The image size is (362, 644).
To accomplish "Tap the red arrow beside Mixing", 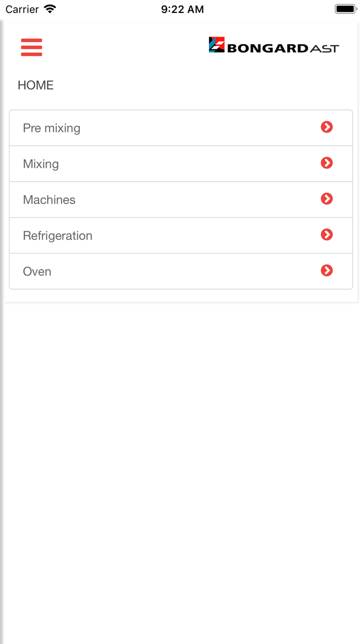I will tap(326, 163).
